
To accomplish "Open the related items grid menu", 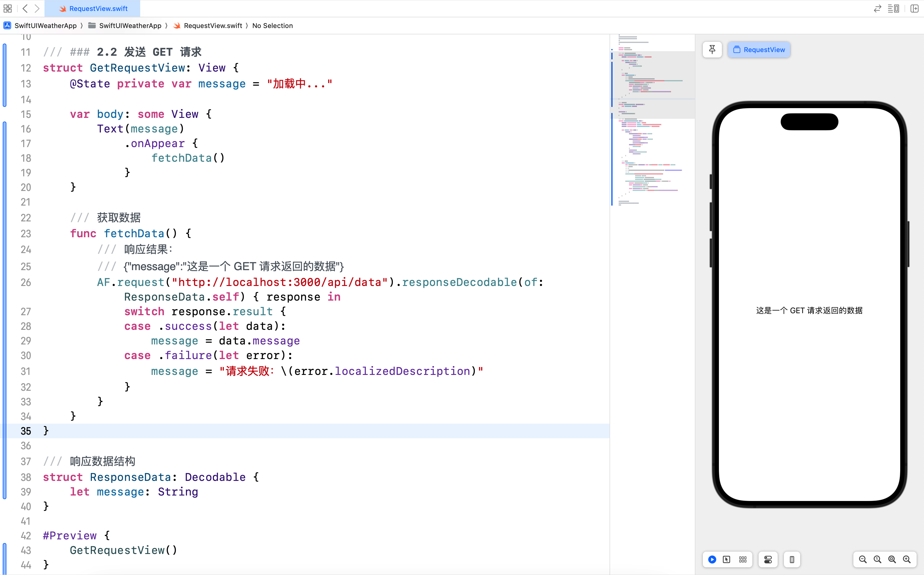I will pyautogui.click(x=8, y=8).
